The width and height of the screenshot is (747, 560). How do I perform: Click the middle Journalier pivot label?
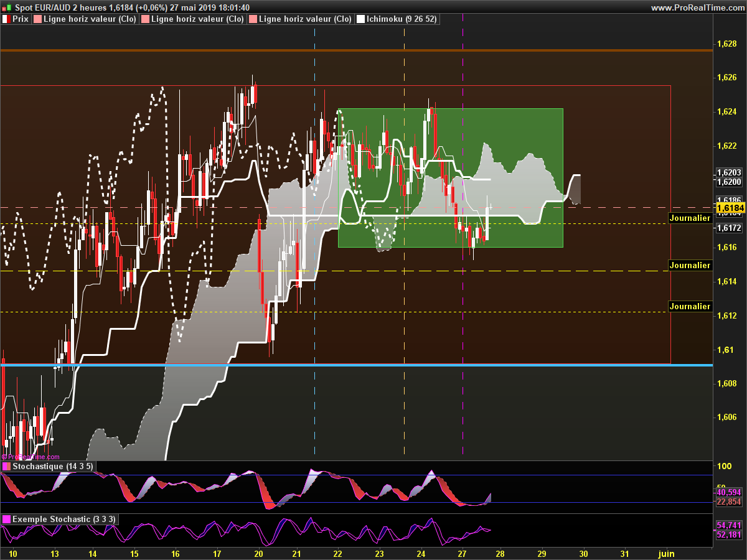click(x=690, y=265)
